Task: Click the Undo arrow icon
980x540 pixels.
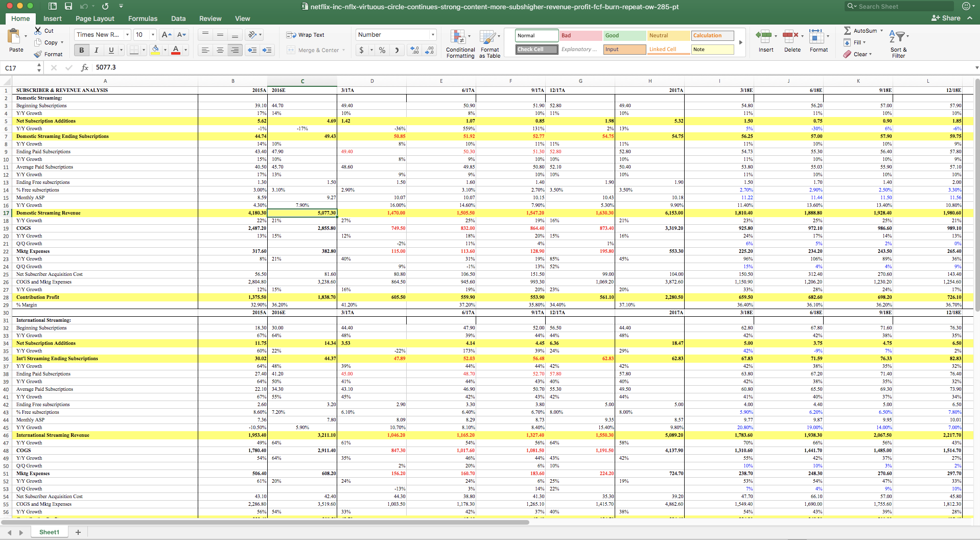Action: [x=84, y=6]
